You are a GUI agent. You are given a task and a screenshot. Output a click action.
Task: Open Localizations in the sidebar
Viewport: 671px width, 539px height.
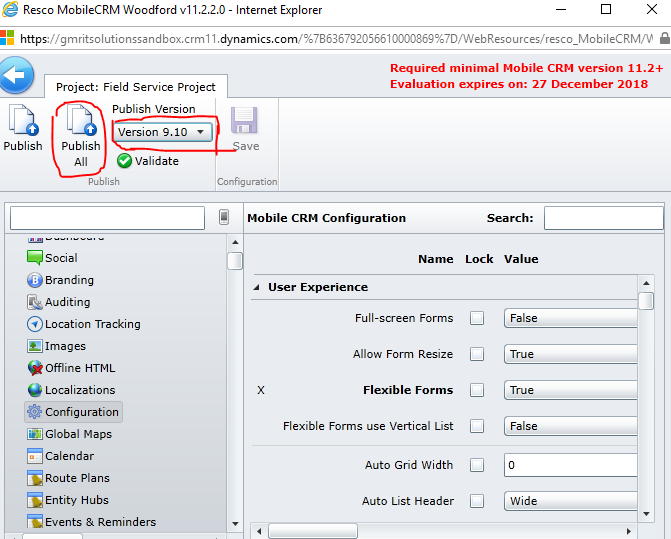[x=71, y=390]
